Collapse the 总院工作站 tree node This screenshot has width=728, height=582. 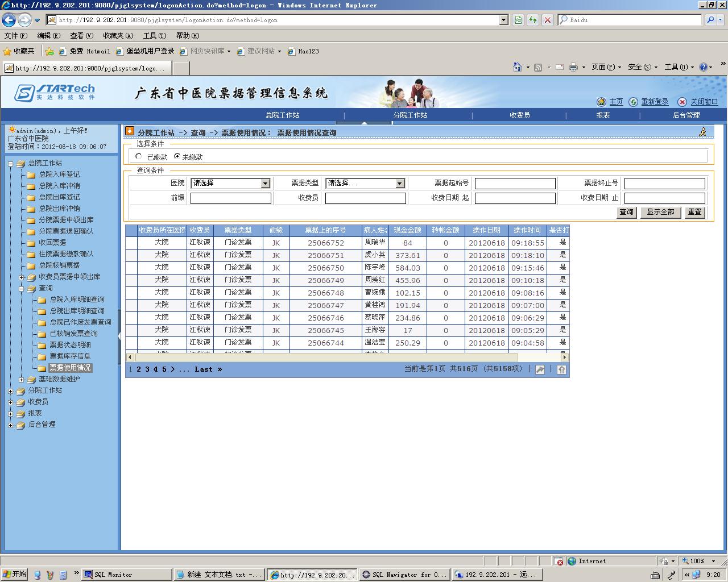pos(10,164)
